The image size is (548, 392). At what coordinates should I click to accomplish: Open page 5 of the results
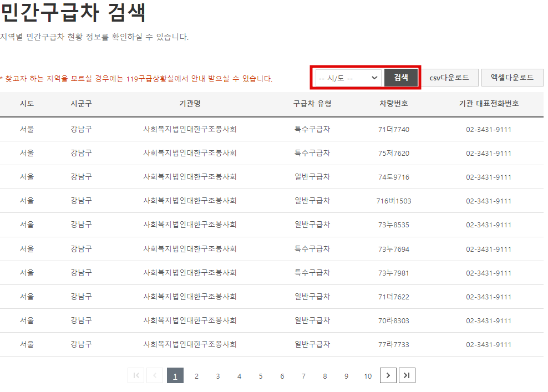(261, 375)
